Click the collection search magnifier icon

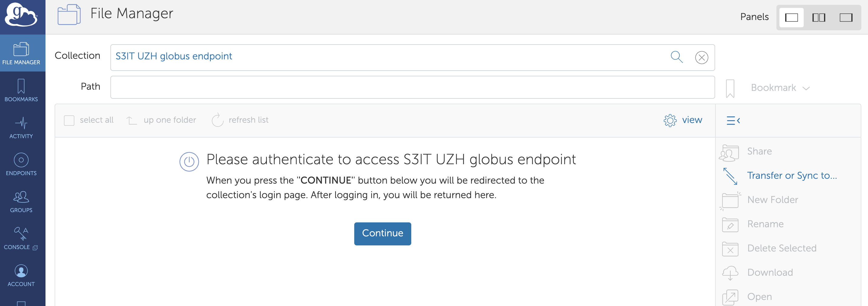click(x=676, y=57)
